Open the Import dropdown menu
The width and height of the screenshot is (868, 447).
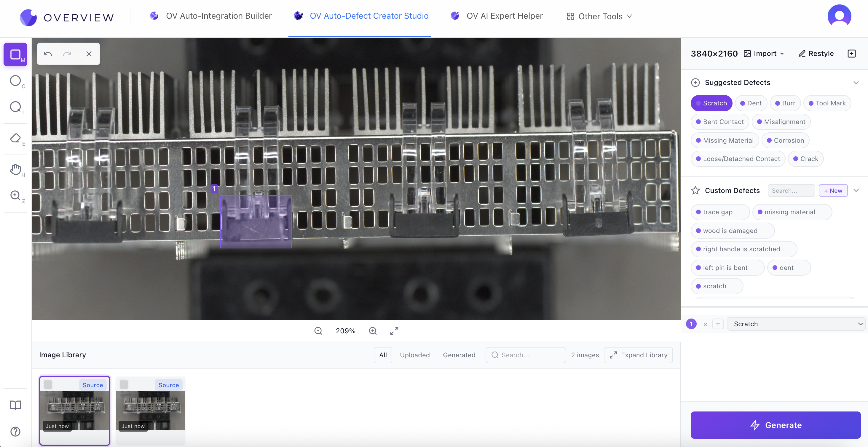(x=764, y=54)
